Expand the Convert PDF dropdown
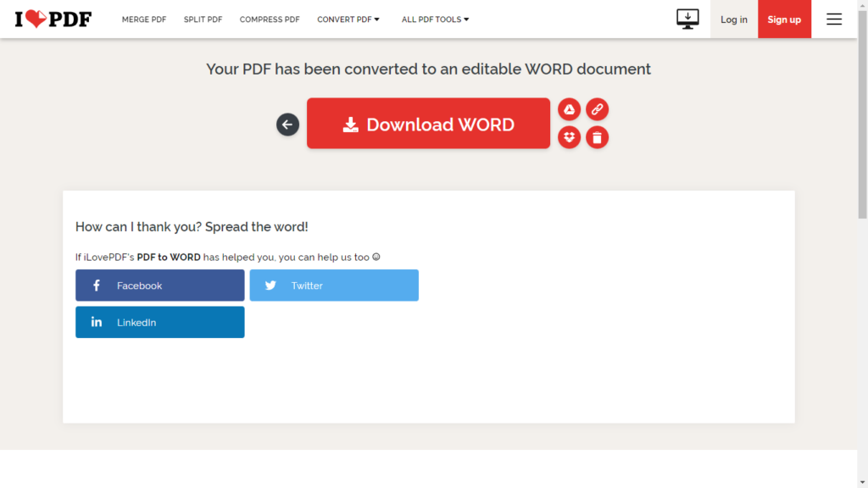This screenshot has width=868, height=488. (x=348, y=19)
